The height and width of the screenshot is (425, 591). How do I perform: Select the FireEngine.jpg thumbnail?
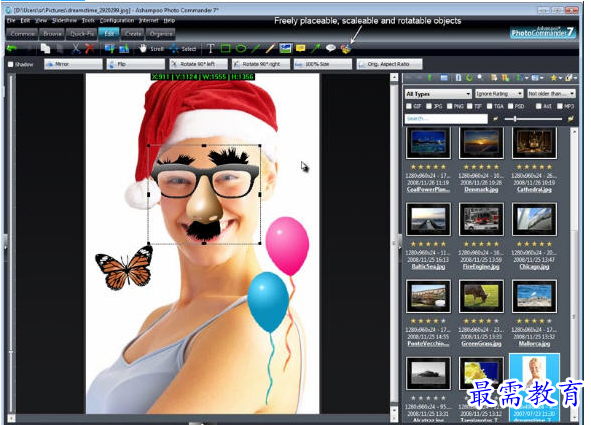481,219
